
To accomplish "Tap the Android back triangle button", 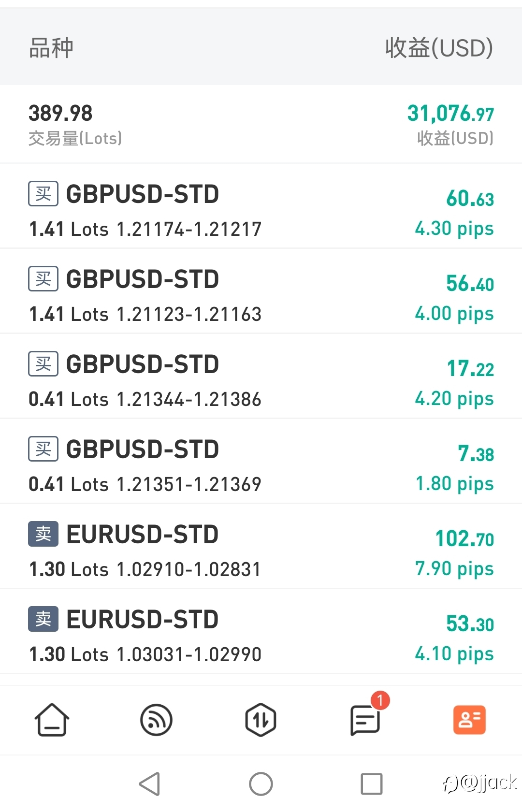I will coord(150,783).
